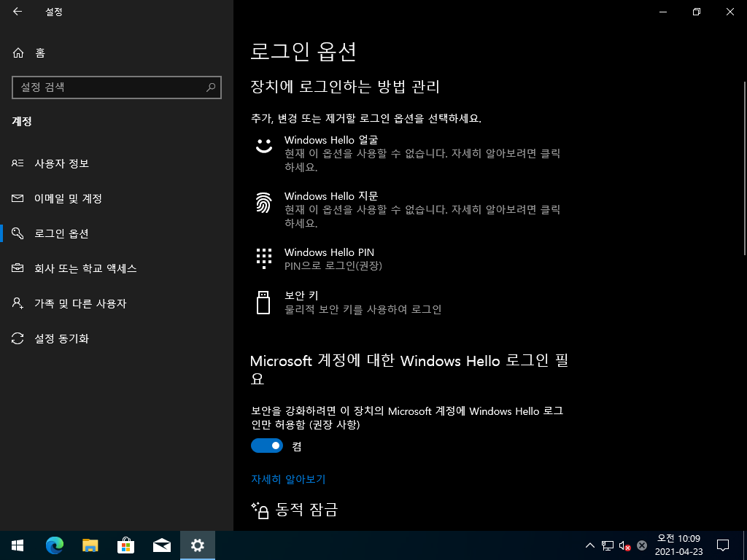Screen dimensions: 747x560
Task: Open Mail app from taskbar
Action: (x=161, y=545)
